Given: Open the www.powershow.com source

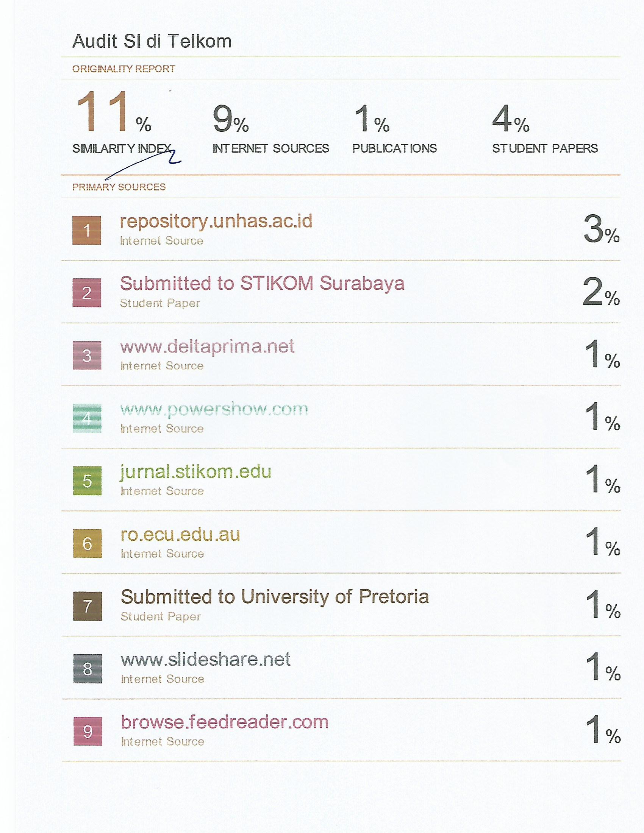Looking at the screenshot, I should [x=214, y=409].
